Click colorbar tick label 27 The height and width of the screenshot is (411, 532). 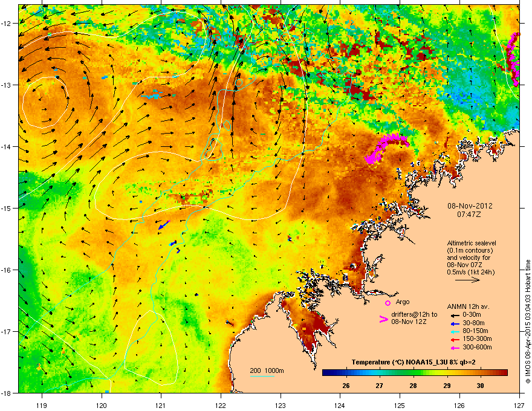379,386
